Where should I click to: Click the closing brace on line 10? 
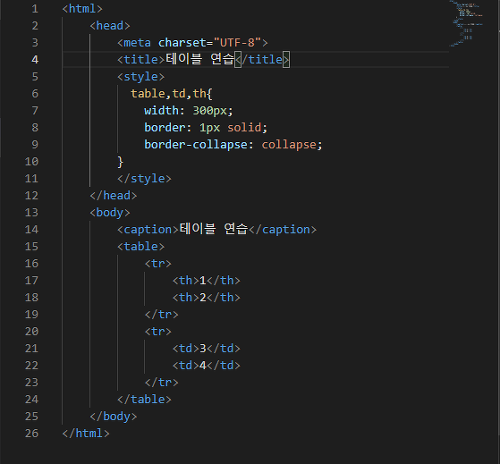[121, 162]
